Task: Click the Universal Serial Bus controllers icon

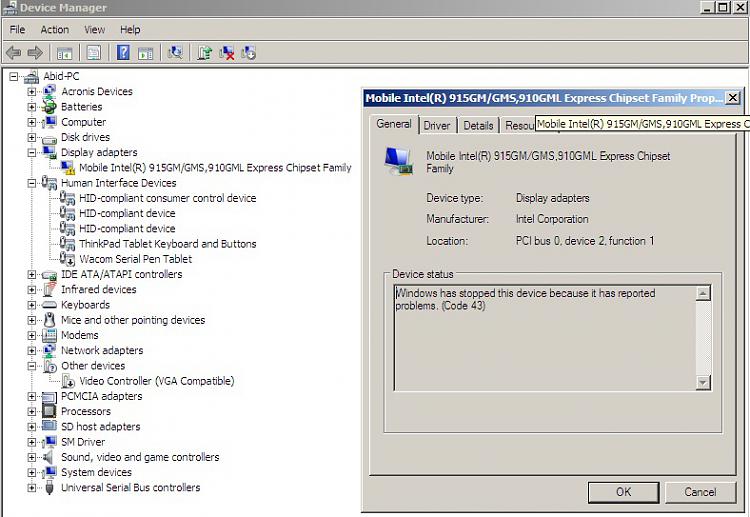Action: point(49,487)
